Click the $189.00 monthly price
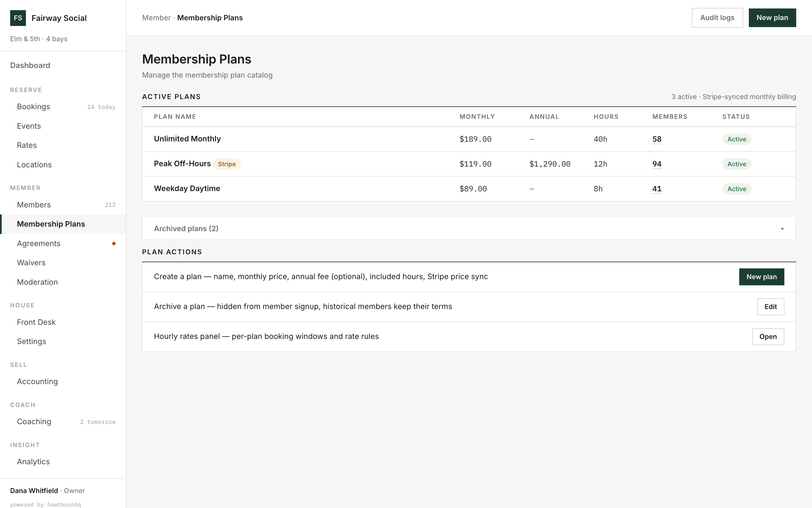 point(475,139)
